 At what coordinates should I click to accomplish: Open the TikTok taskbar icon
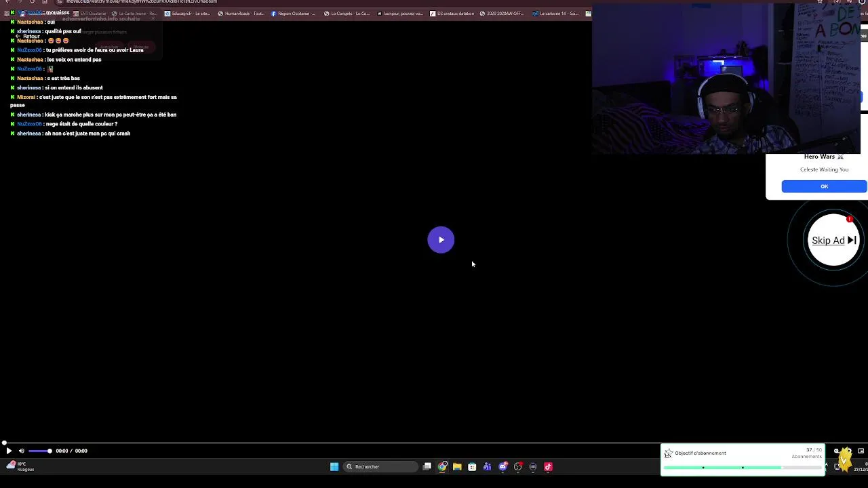click(x=548, y=466)
